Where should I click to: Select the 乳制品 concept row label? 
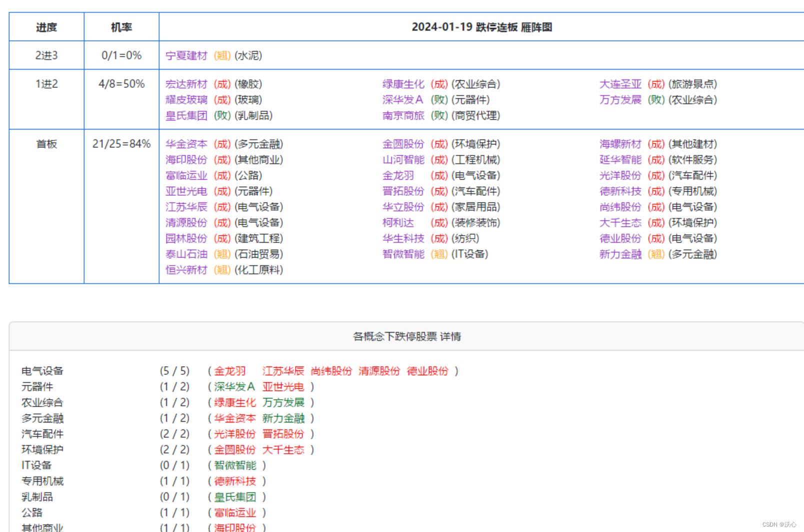[37, 497]
